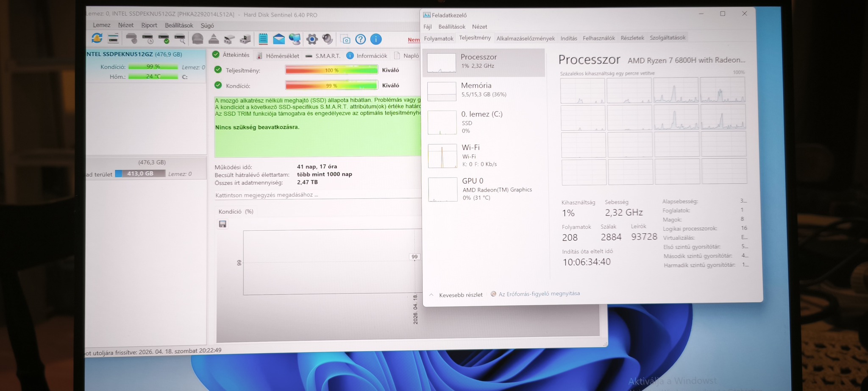Click the Kondíció history chart area
The image size is (868, 391).
pyautogui.click(x=332, y=262)
